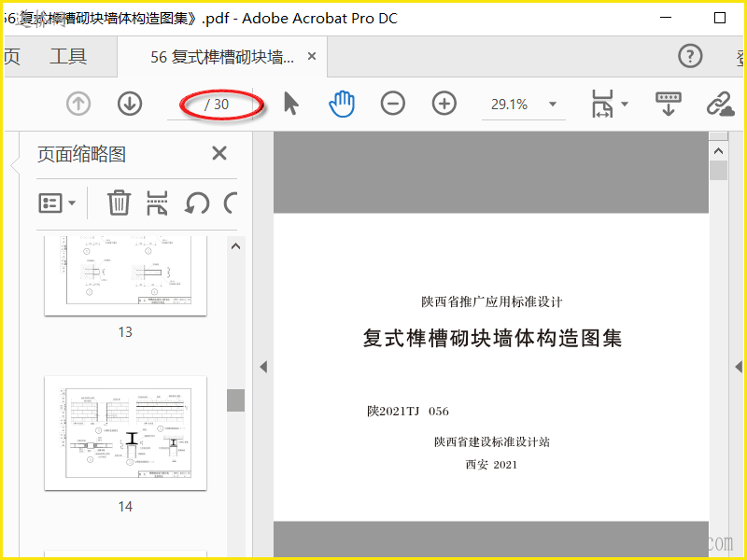Activate the hand pan tool

[x=342, y=104]
